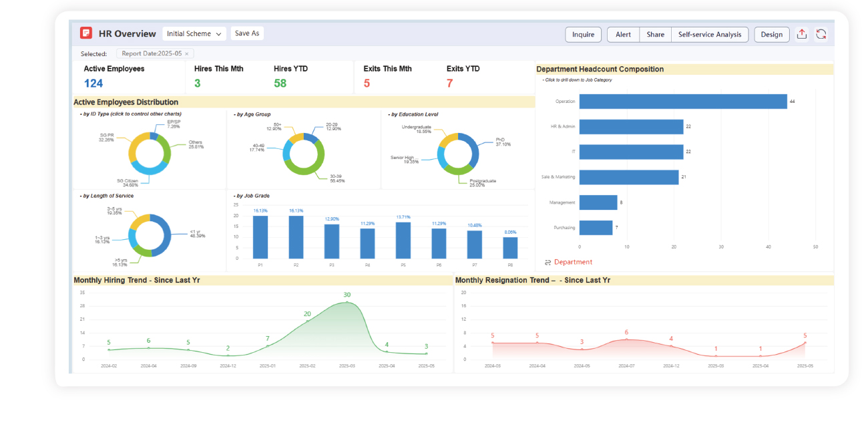Open the Initial Scheme dropdown

click(x=194, y=33)
